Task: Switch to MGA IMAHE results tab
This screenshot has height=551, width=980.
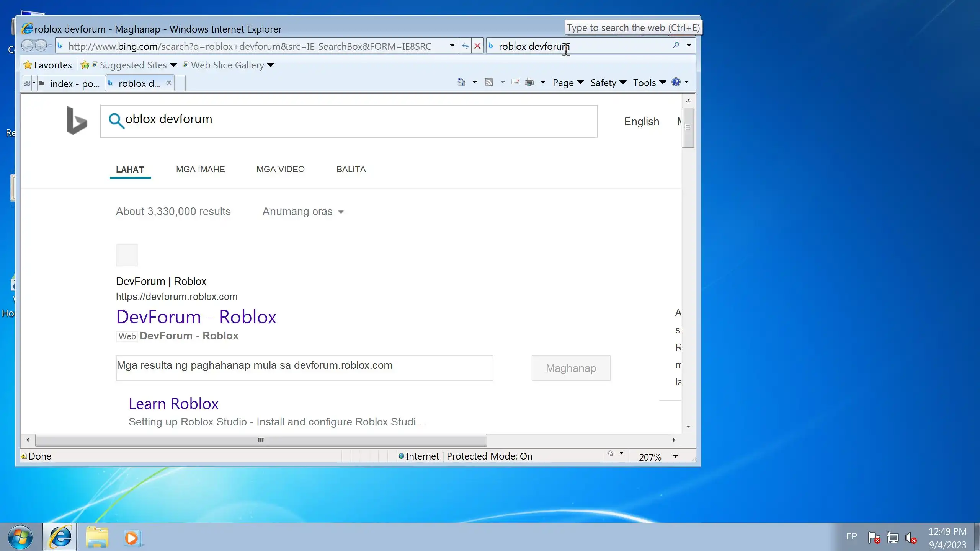Action: [200, 169]
